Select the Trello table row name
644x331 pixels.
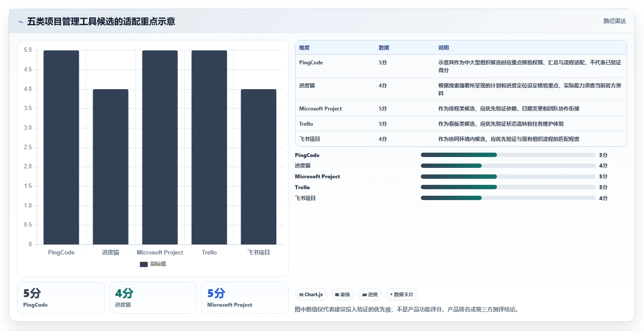click(x=306, y=124)
